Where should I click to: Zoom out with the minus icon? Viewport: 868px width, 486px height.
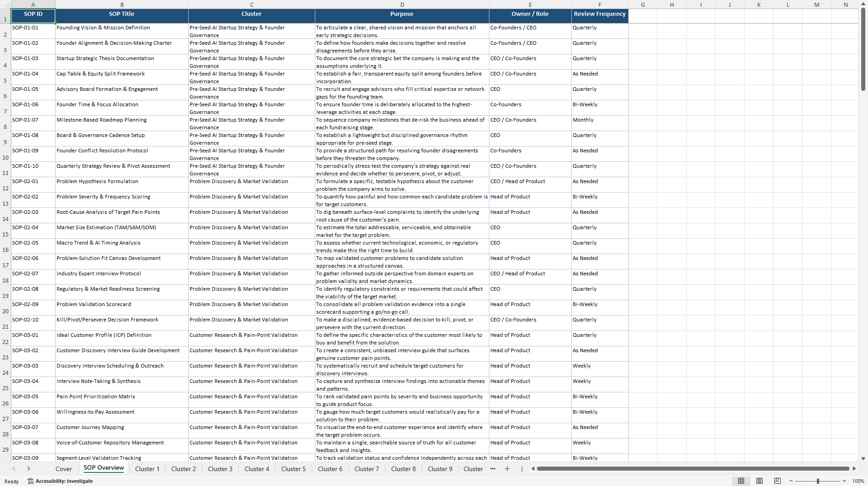coord(791,481)
